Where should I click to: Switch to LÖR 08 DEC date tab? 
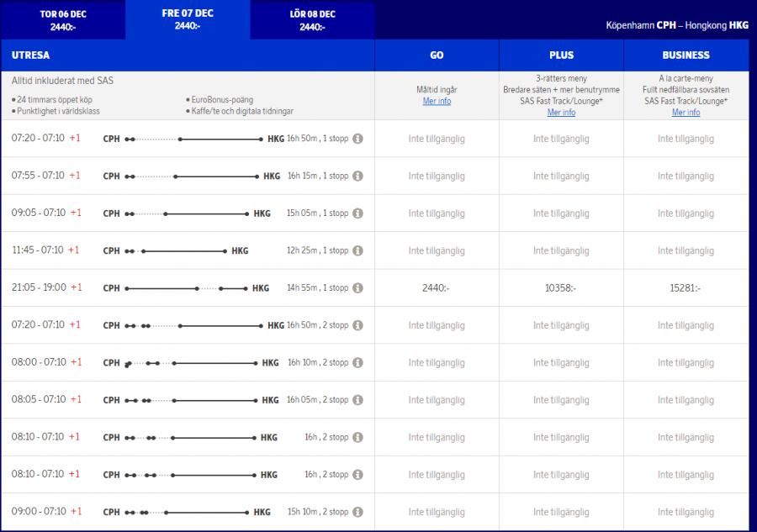coord(312,20)
